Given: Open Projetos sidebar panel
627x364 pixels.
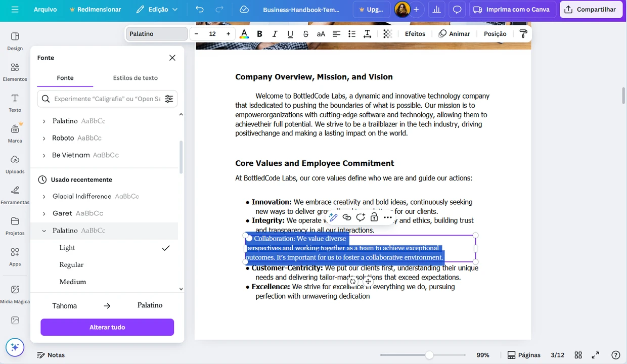Looking at the screenshot, I should pyautogui.click(x=15, y=226).
